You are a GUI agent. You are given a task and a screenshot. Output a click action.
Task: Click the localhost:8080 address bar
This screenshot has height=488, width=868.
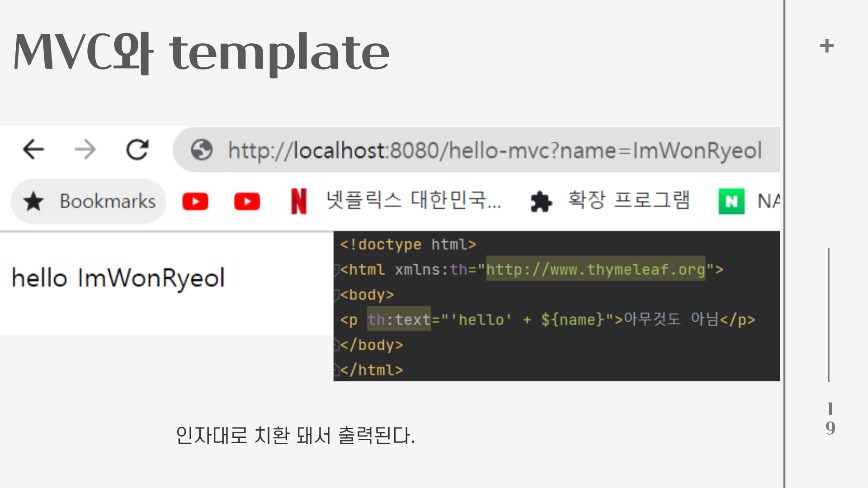click(x=495, y=150)
